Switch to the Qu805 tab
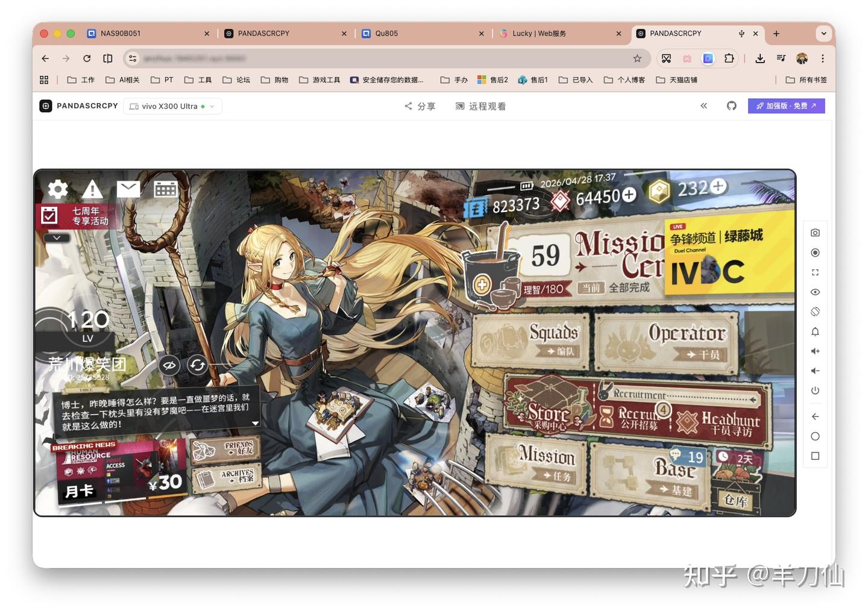The height and width of the screenshot is (611, 868). point(423,34)
